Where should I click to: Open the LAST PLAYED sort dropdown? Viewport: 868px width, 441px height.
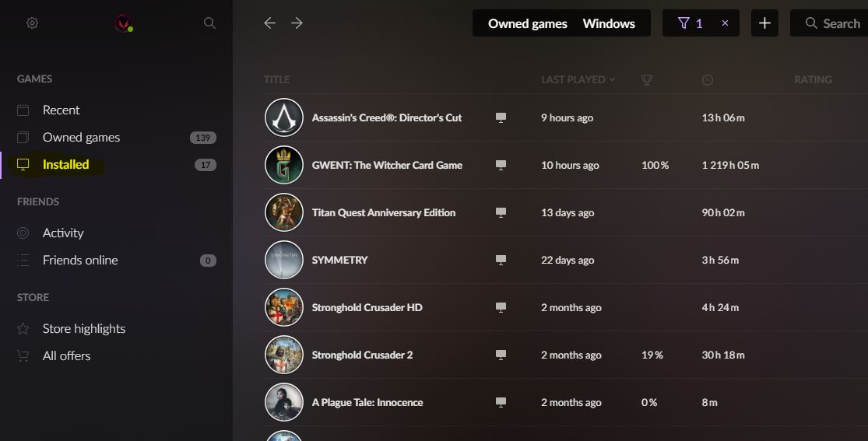click(x=578, y=79)
